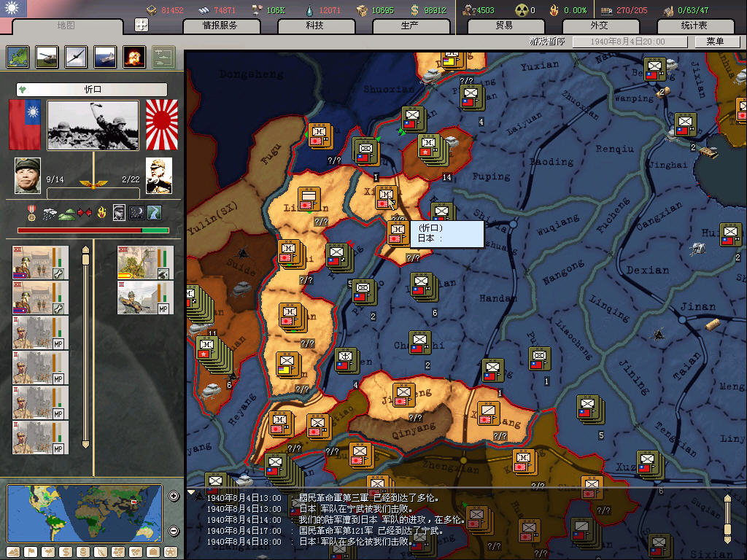This screenshot has height=560, width=747.
Task: Click the green arrow in 忻口 title bar
Action: [23, 89]
